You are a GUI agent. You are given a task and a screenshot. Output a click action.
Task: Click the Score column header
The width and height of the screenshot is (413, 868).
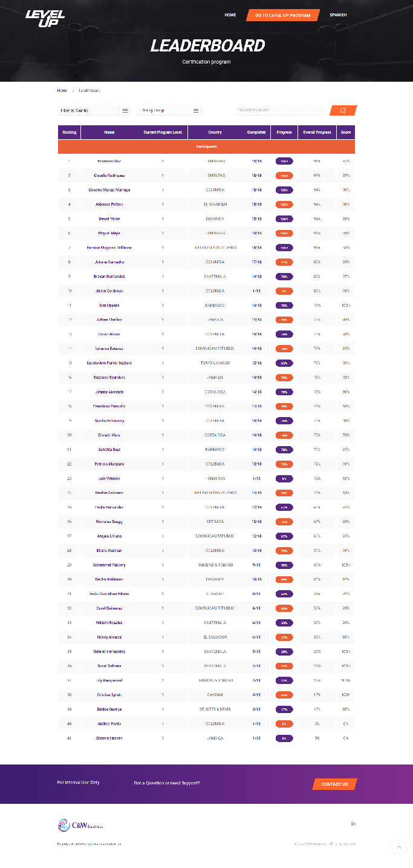tap(346, 132)
